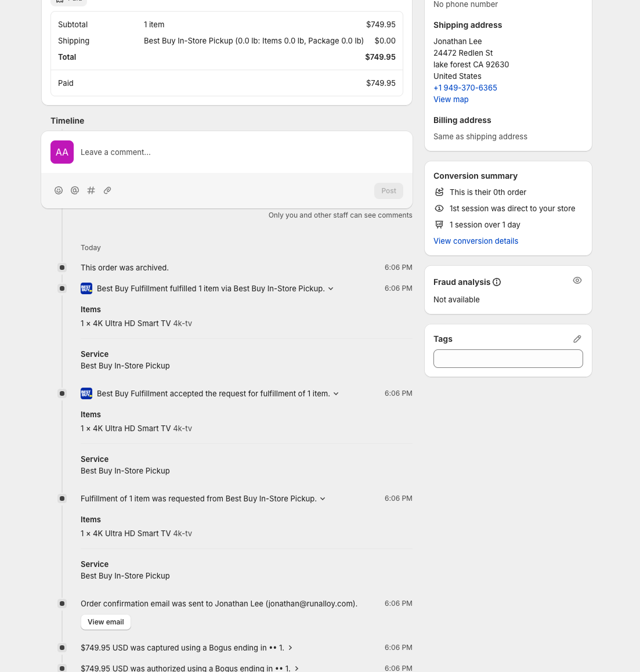Click timeline marker for confirmation email sent
Screen dimensions: 640x672
pos(62,604)
